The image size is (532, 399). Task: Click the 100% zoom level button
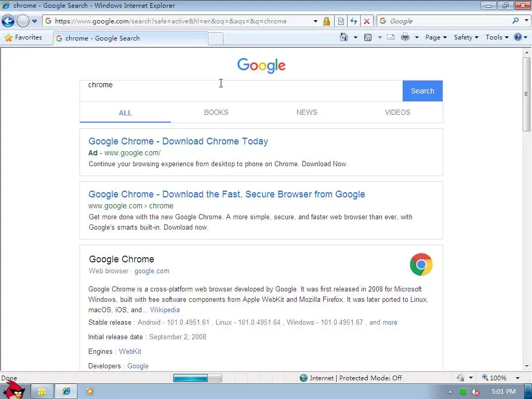click(x=494, y=378)
